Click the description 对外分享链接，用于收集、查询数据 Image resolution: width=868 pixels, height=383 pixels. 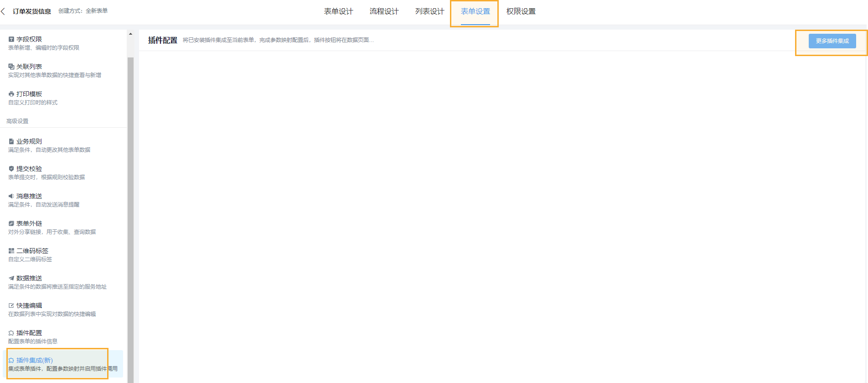click(52, 232)
